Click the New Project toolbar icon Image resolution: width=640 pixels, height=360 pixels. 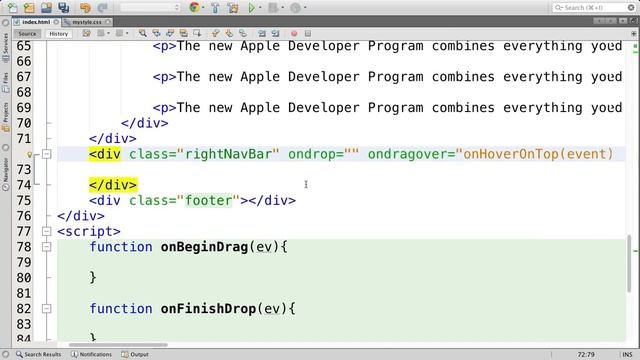(29, 7)
